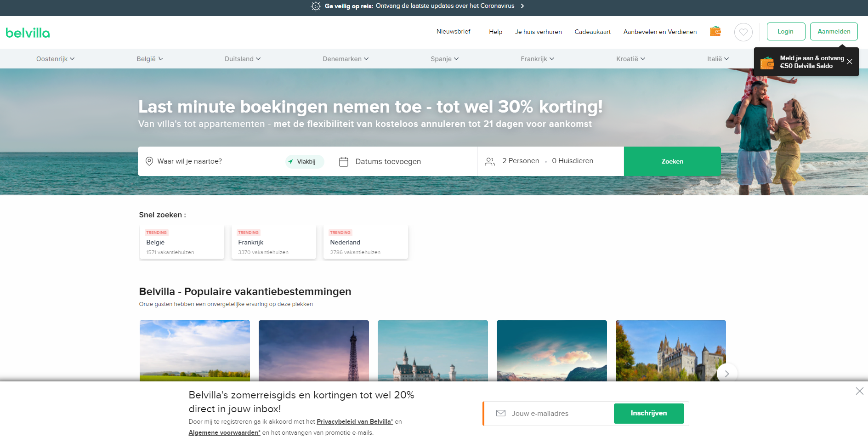Expand the Kroatië country menu
Viewport: 868px width, 437px height.
(630, 59)
